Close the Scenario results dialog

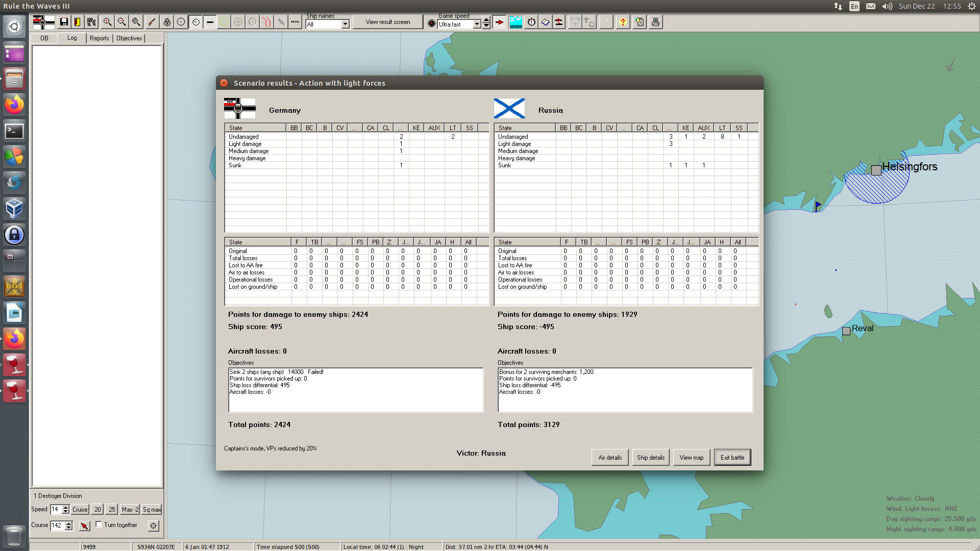[224, 83]
